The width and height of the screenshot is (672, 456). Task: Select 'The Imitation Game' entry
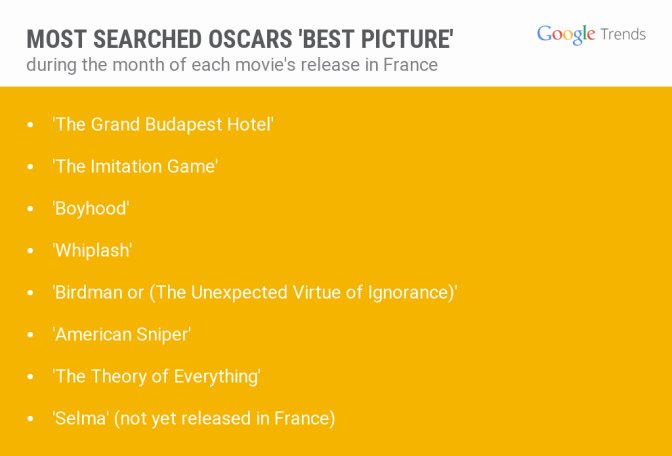click(135, 167)
